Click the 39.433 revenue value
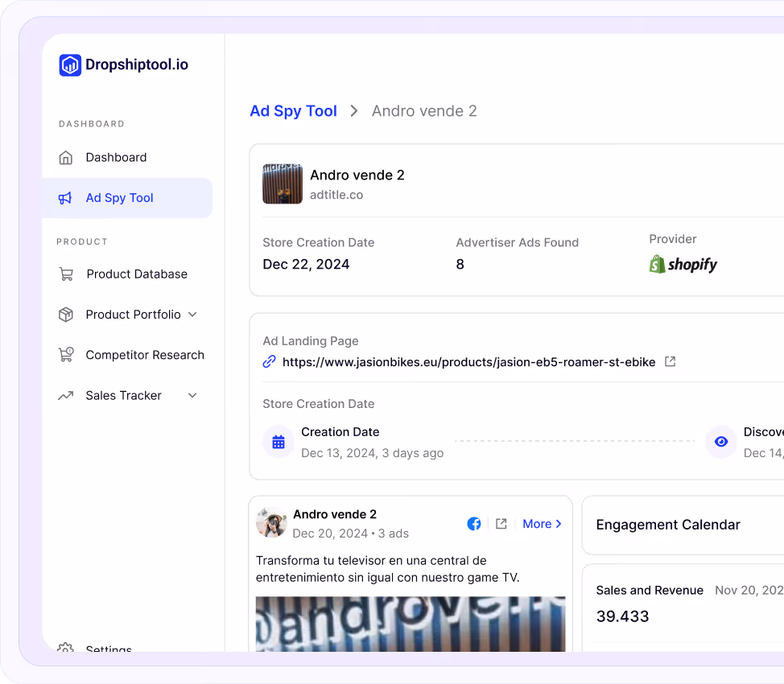 point(622,616)
